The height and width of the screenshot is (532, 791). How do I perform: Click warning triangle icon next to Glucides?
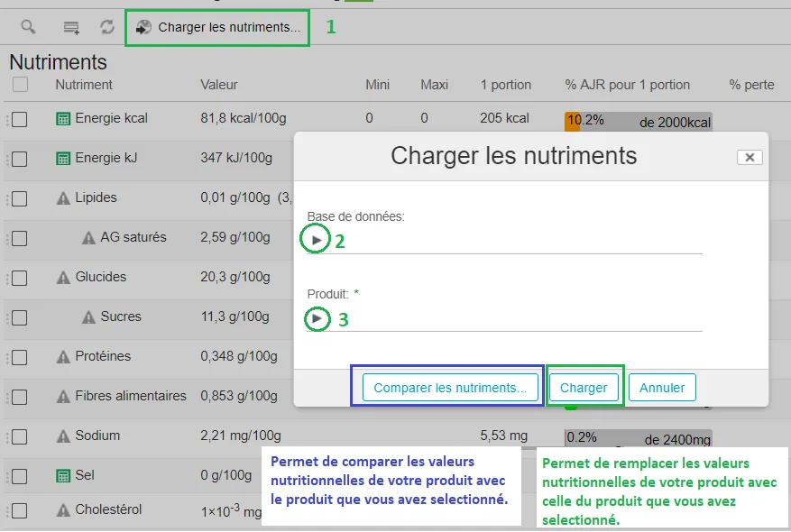coord(63,278)
